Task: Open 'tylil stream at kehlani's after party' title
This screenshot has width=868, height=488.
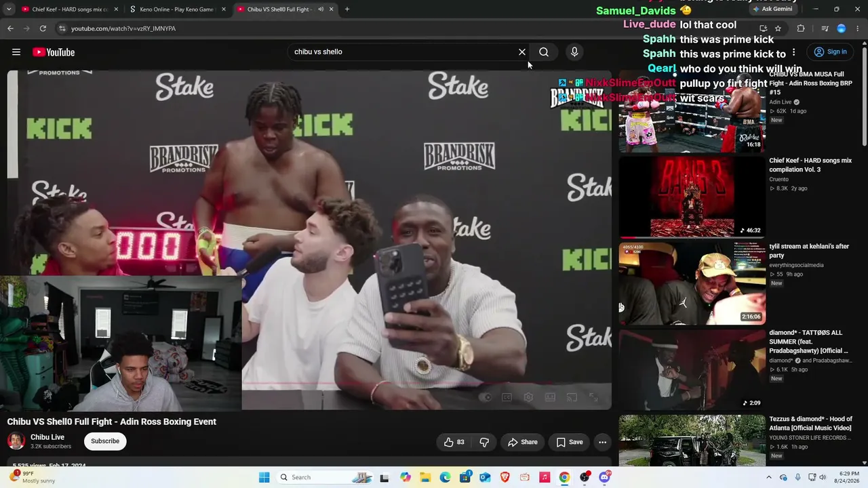Action: pos(809,251)
